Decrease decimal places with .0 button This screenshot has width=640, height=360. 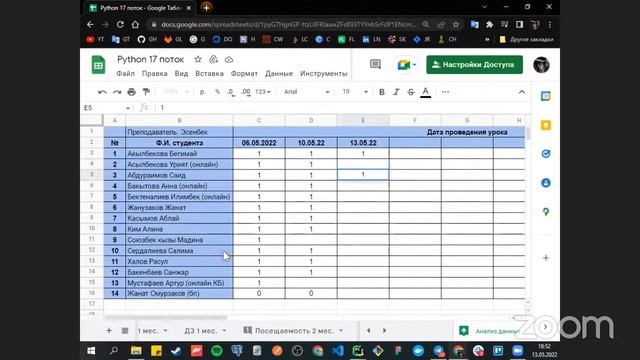[231, 92]
